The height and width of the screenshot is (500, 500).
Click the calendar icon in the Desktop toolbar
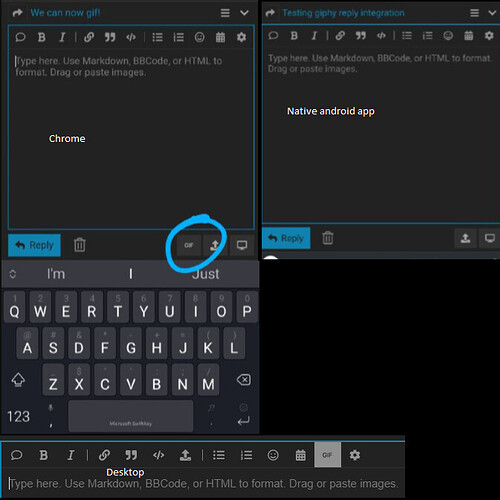[300, 455]
